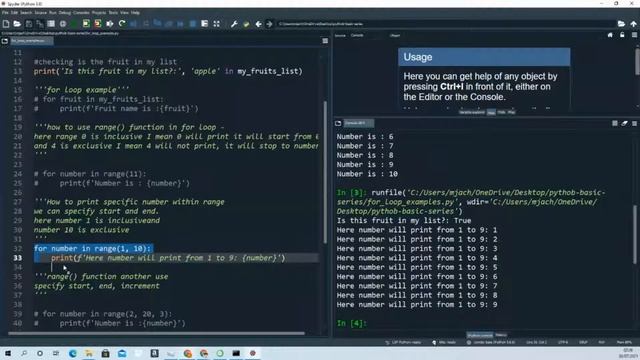Open the Help pane options menu

[634, 35]
